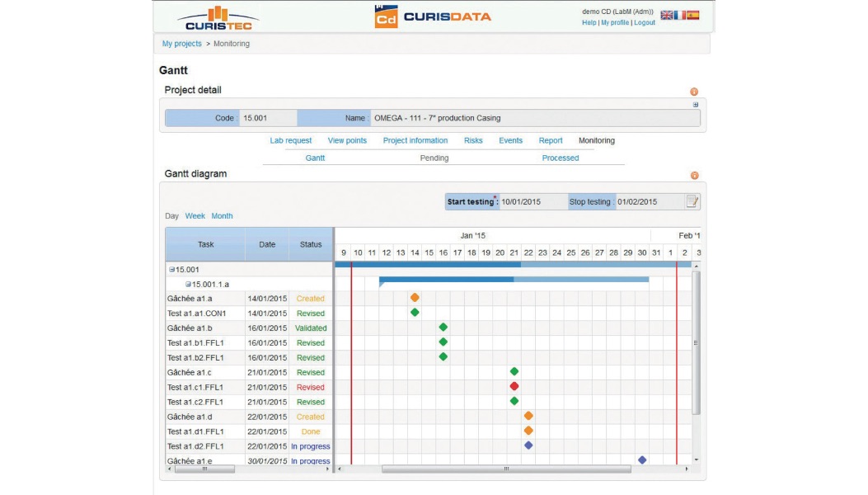868x495 pixels.
Task: Select the French flag language icon
Action: 679,15
